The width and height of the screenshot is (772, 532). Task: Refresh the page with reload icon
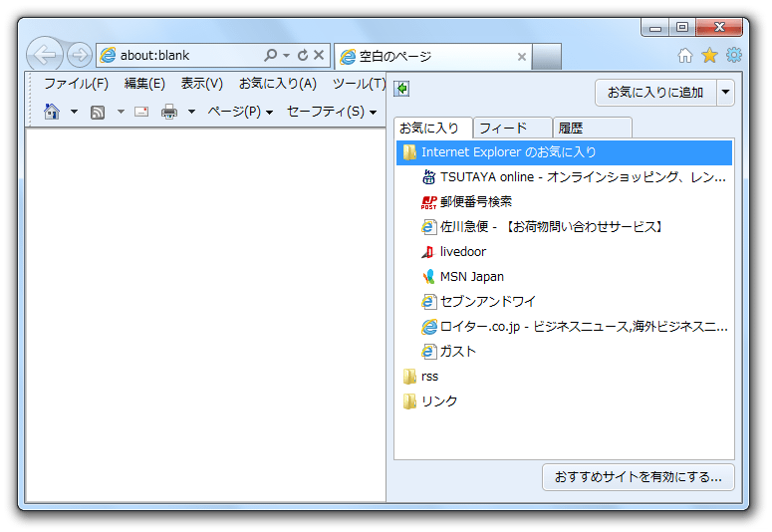coord(303,55)
